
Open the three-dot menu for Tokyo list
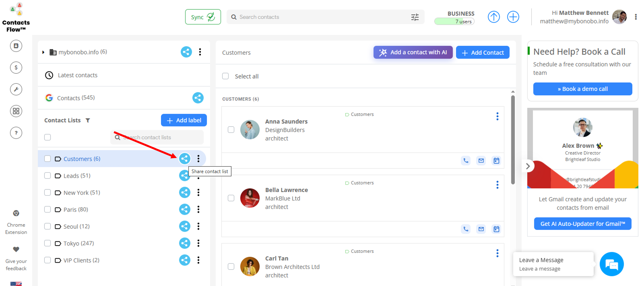click(198, 243)
